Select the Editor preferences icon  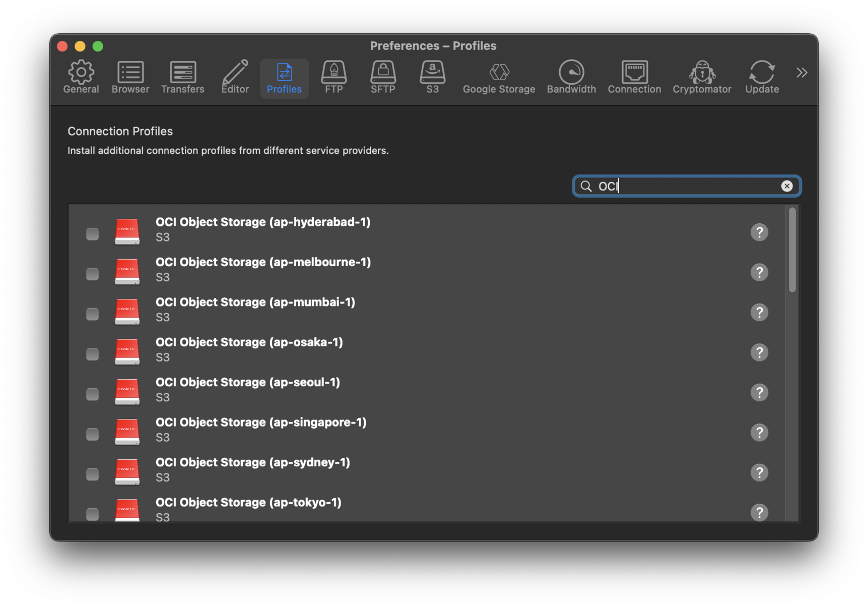click(x=235, y=77)
